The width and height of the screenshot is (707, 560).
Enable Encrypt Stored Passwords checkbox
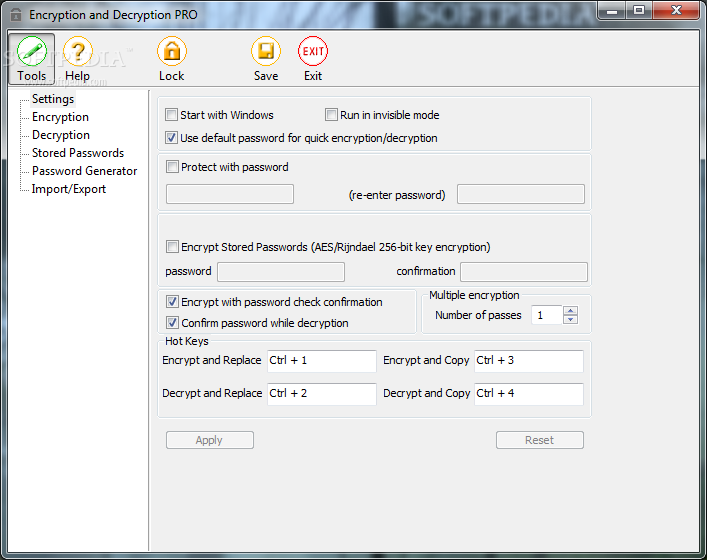click(x=172, y=247)
